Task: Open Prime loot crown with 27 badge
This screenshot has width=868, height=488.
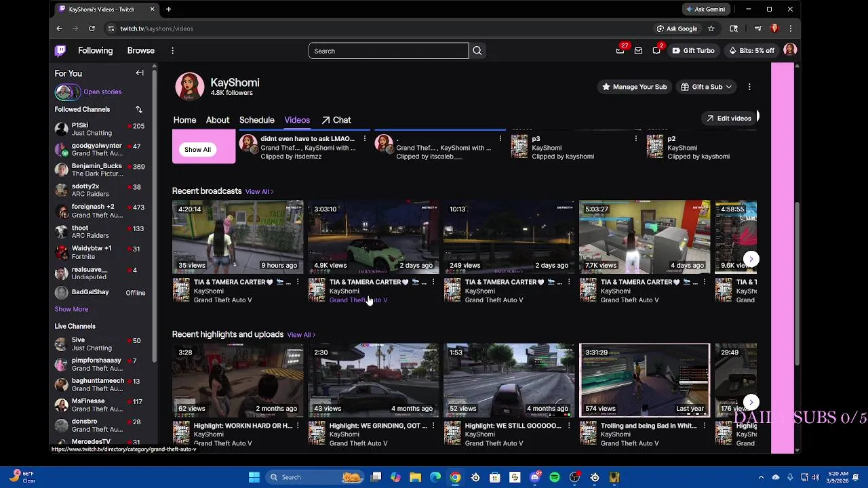Action: tap(620, 51)
